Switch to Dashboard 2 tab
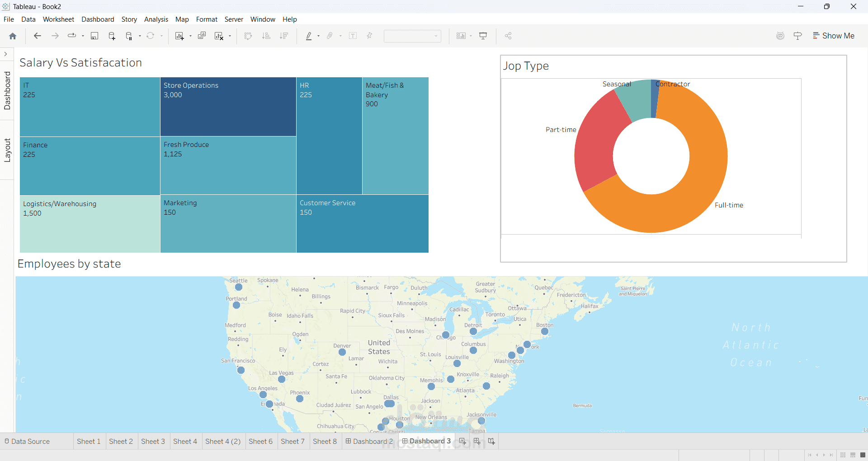 (369, 441)
